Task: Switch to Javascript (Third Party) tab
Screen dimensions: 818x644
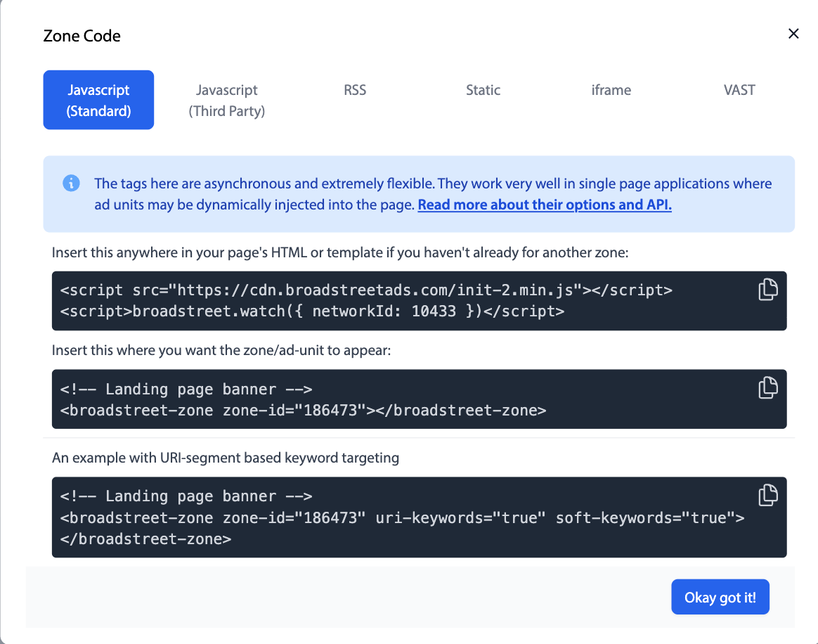Action: (227, 100)
